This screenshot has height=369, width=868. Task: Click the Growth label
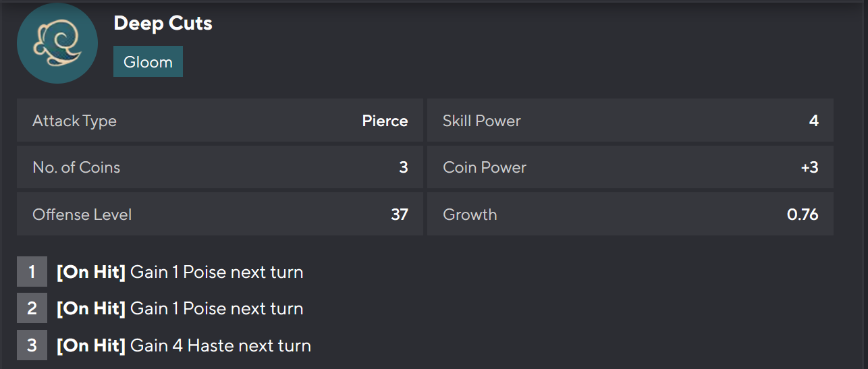point(470,215)
